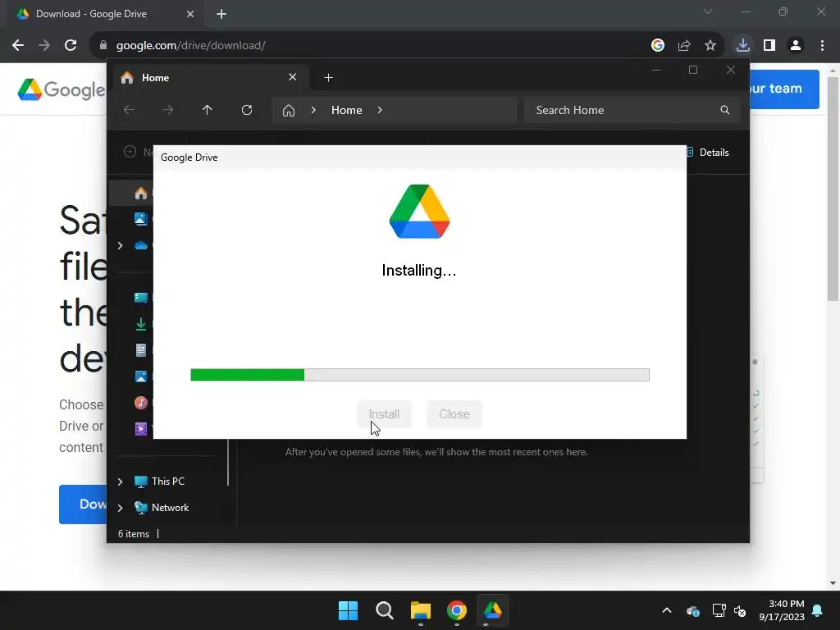Click Home breadcrumb in Explorer address bar

pyautogui.click(x=347, y=110)
